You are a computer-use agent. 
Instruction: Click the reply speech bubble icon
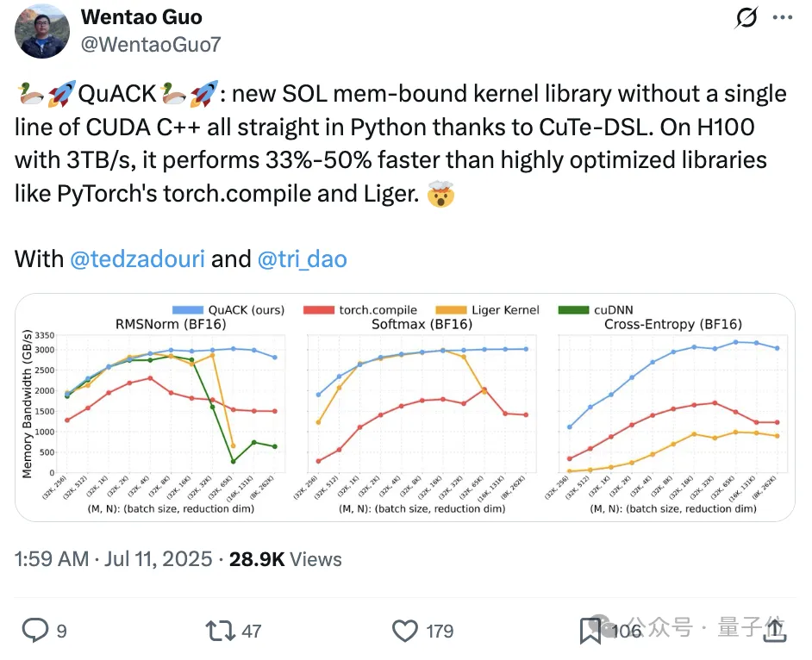pos(34,630)
